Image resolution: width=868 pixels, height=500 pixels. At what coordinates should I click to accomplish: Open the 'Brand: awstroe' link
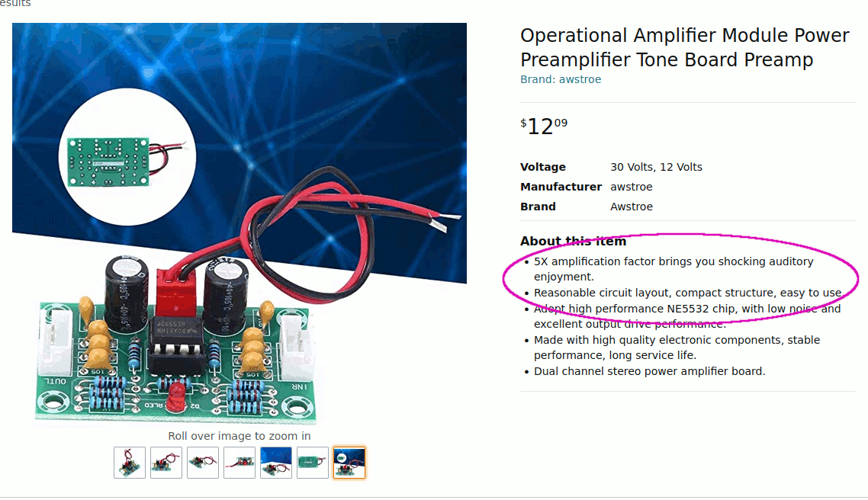[x=560, y=79]
